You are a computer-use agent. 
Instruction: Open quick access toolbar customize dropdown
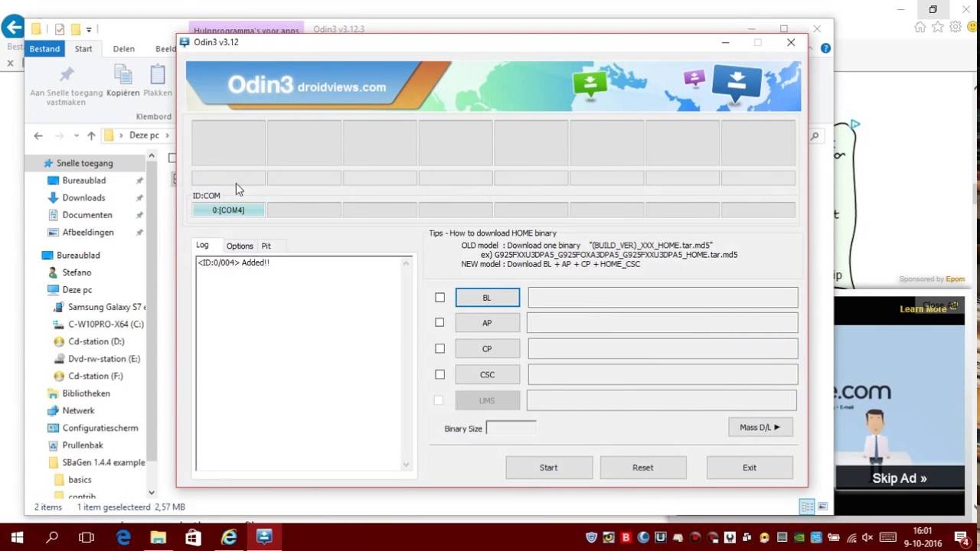89,30
